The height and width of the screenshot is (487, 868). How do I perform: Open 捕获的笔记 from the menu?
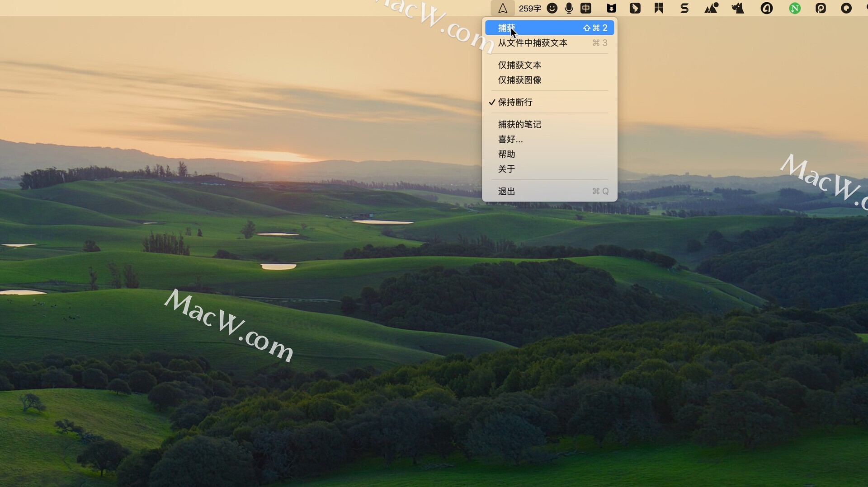tap(549, 124)
